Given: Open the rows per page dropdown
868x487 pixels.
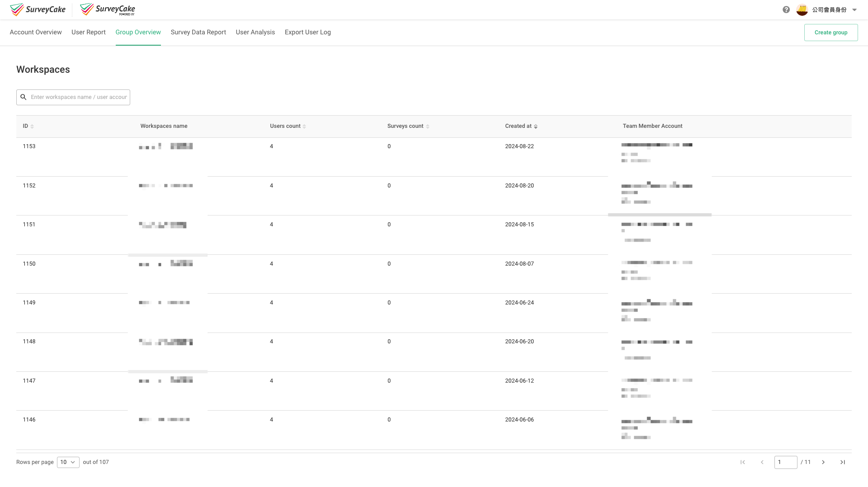Looking at the screenshot, I should click(68, 462).
